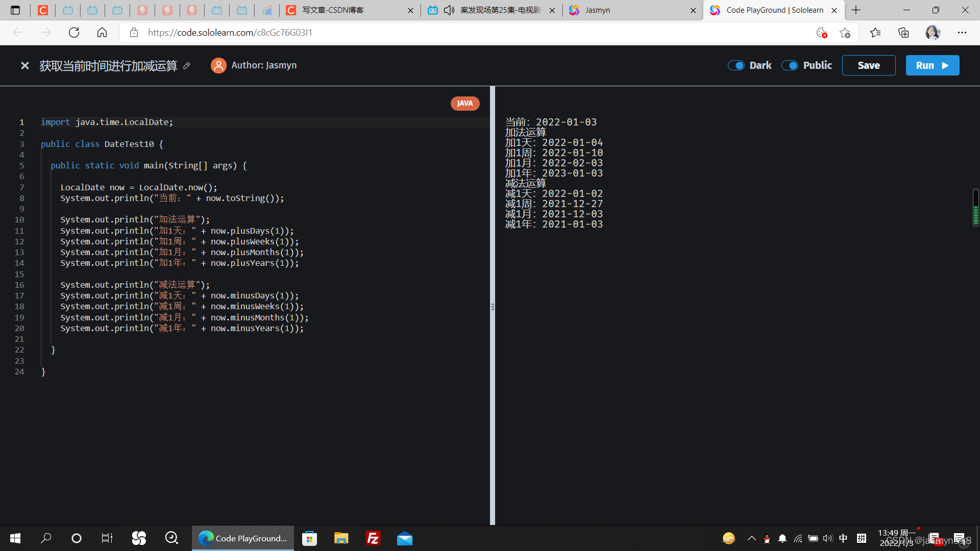
Task: Open the Mail app in taskbar
Action: click(x=405, y=538)
